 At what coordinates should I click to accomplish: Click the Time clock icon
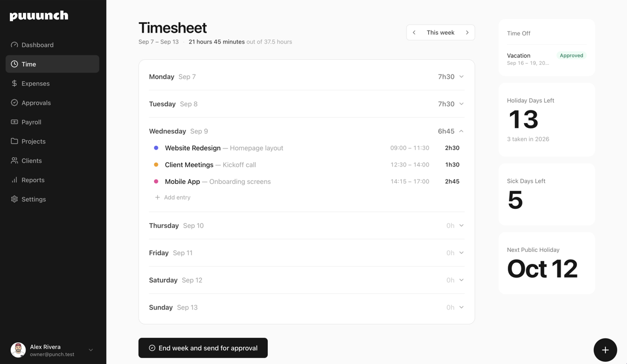(14, 64)
